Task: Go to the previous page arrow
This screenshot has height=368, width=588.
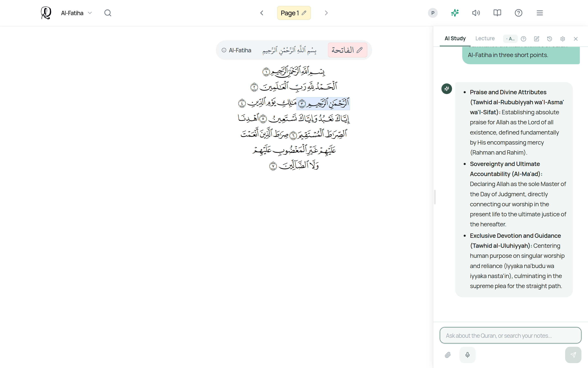Action: 262,13
